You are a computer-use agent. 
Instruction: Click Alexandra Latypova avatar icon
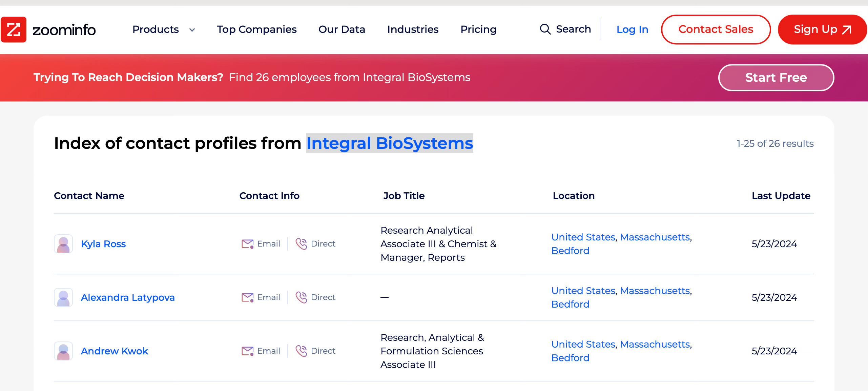coord(63,297)
